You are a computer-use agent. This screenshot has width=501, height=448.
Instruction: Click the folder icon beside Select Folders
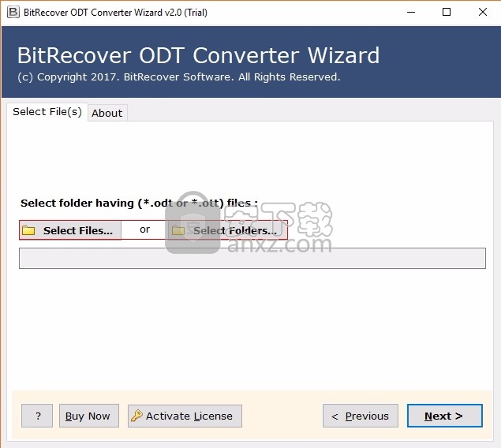click(x=178, y=230)
